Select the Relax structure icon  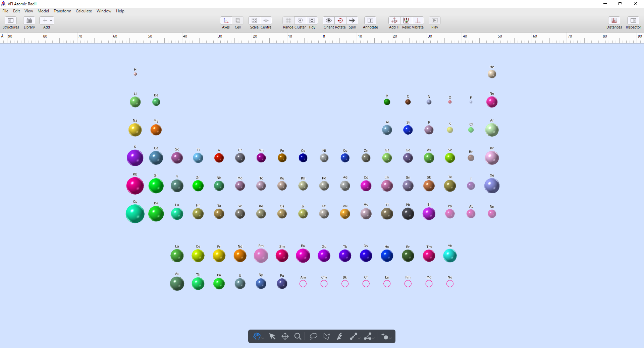pyautogui.click(x=406, y=21)
